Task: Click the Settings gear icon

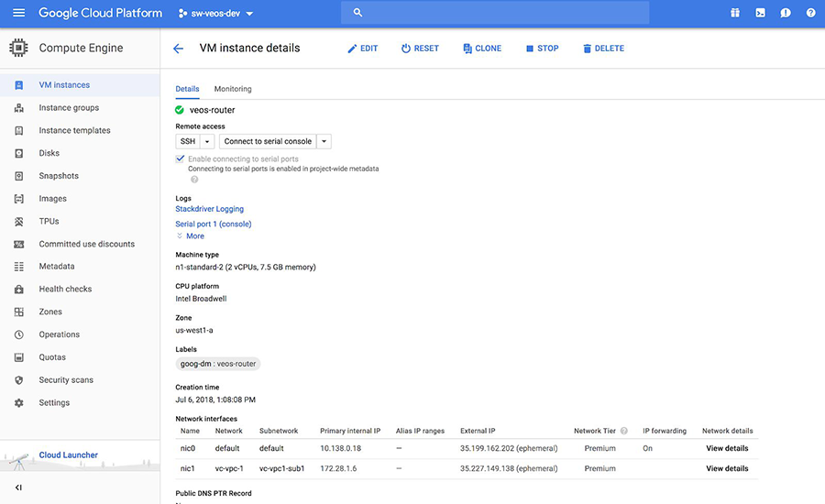Action: click(x=19, y=403)
